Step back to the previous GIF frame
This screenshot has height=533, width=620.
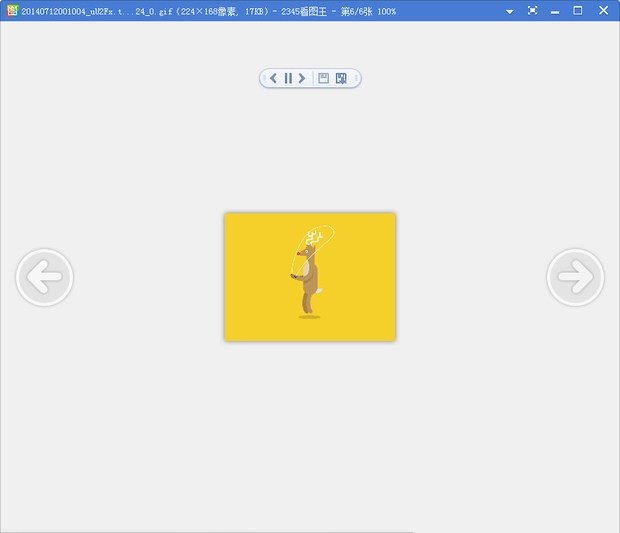(x=273, y=78)
